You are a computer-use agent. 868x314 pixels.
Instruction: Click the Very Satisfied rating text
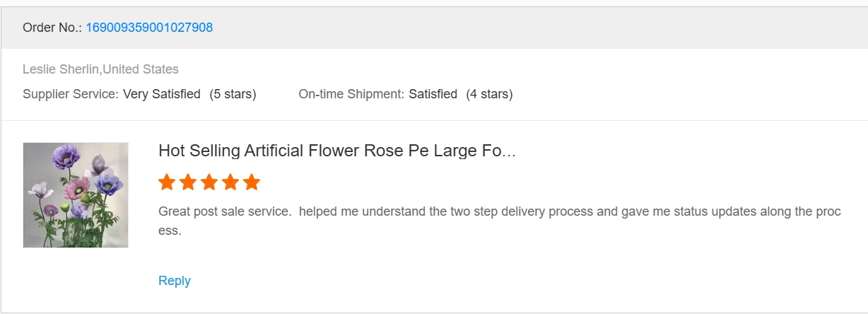162,94
